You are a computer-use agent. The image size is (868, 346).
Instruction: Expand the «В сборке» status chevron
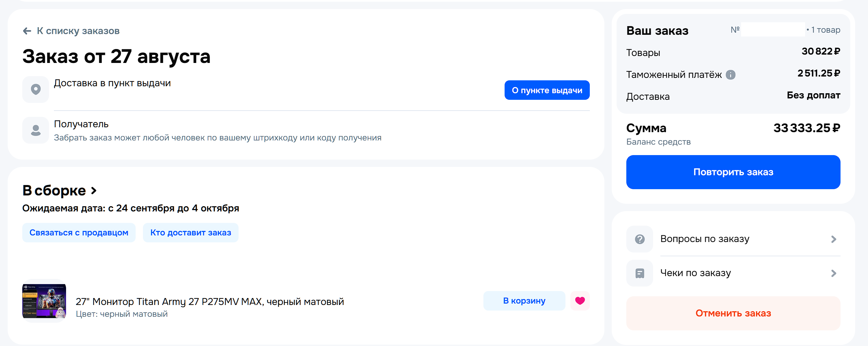94,191
